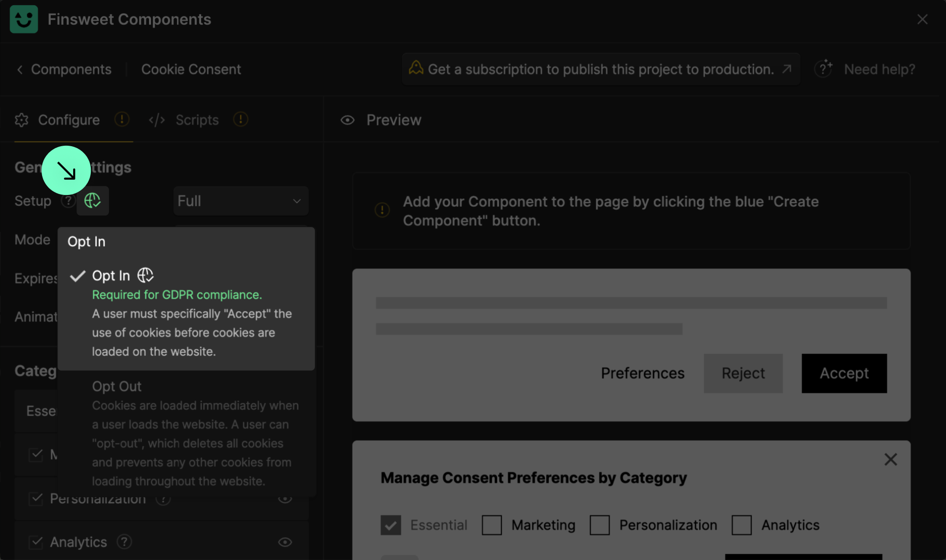
Task: Open the Full setup dropdown
Action: pos(241,201)
